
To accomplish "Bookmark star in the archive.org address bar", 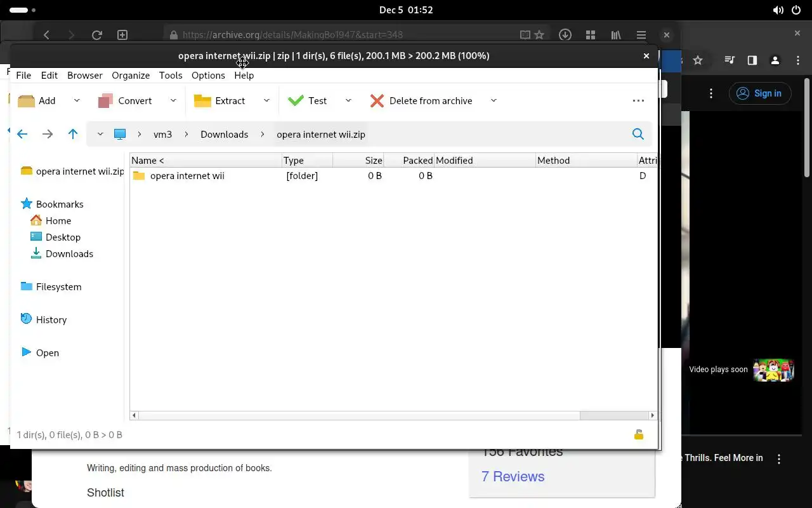I will (539, 35).
